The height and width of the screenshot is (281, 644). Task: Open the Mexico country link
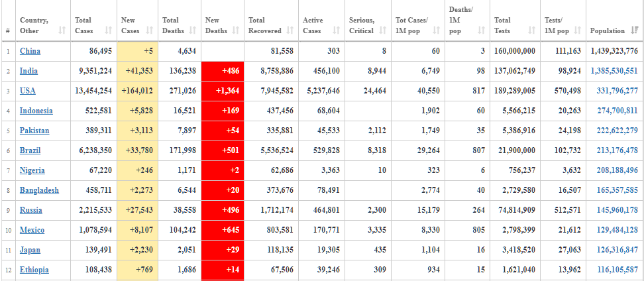pyautogui.click(x=32, y=230)
